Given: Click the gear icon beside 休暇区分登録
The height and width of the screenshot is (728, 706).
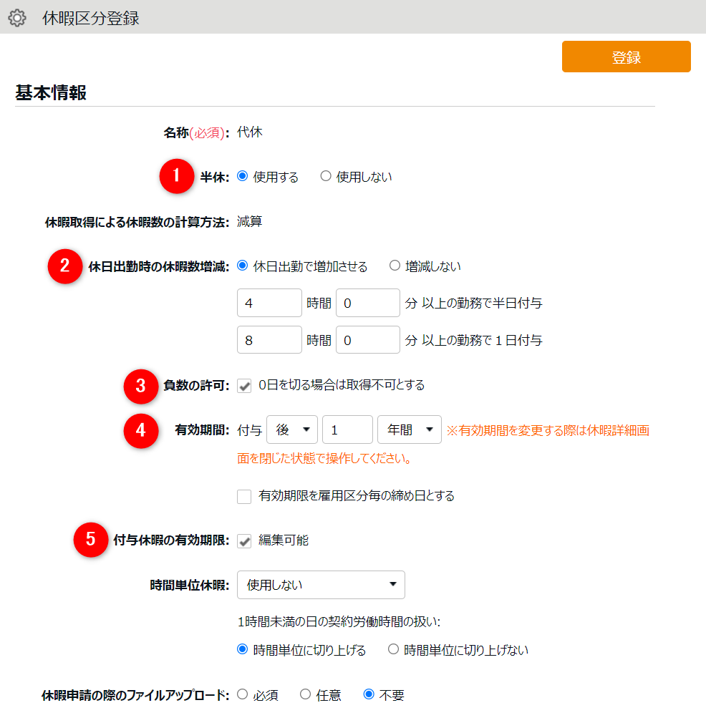Looking at the screenshot, I should pos(17,18).
